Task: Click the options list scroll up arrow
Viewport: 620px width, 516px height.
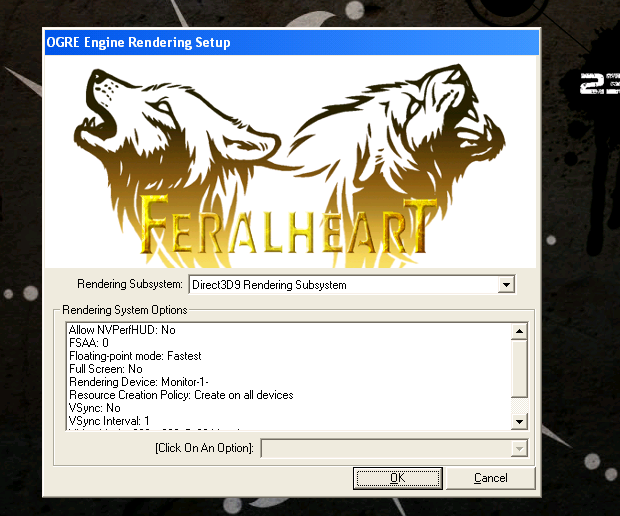Action: click(520, 331)
